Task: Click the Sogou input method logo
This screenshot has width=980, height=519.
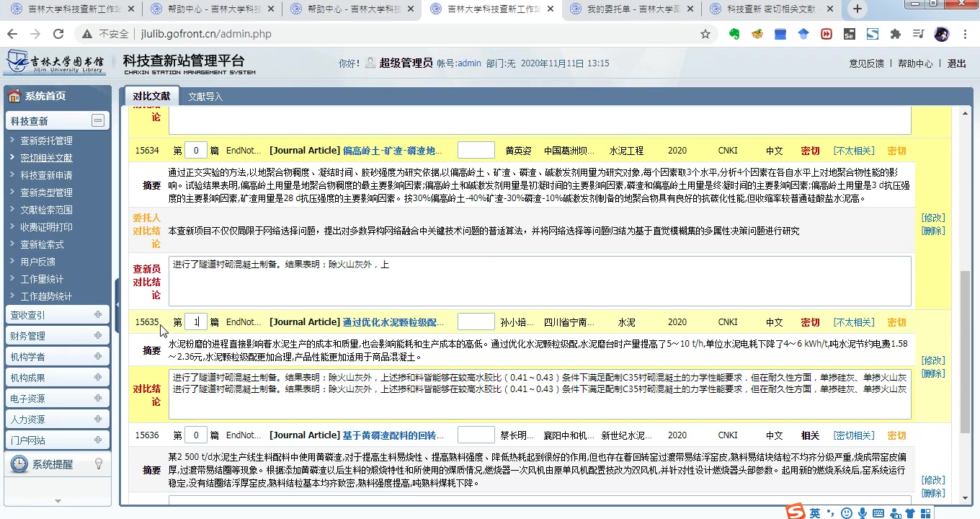Action: (796, 512)
